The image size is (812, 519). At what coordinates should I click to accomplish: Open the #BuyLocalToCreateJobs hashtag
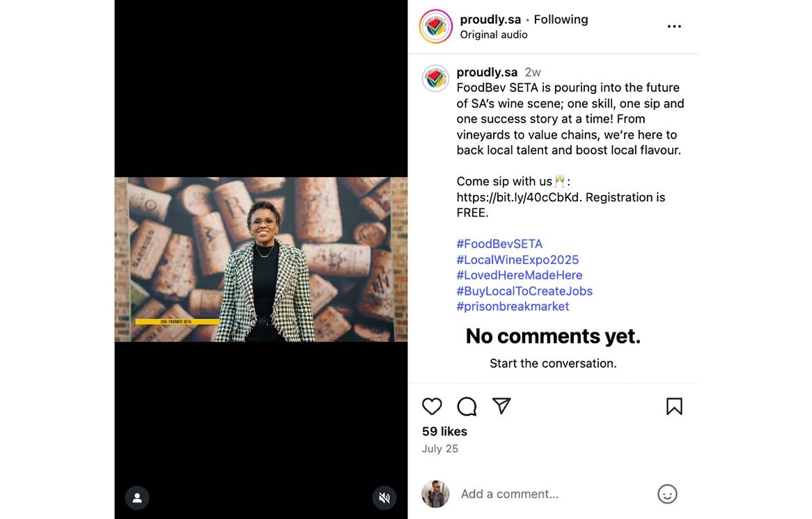(524, 291)
